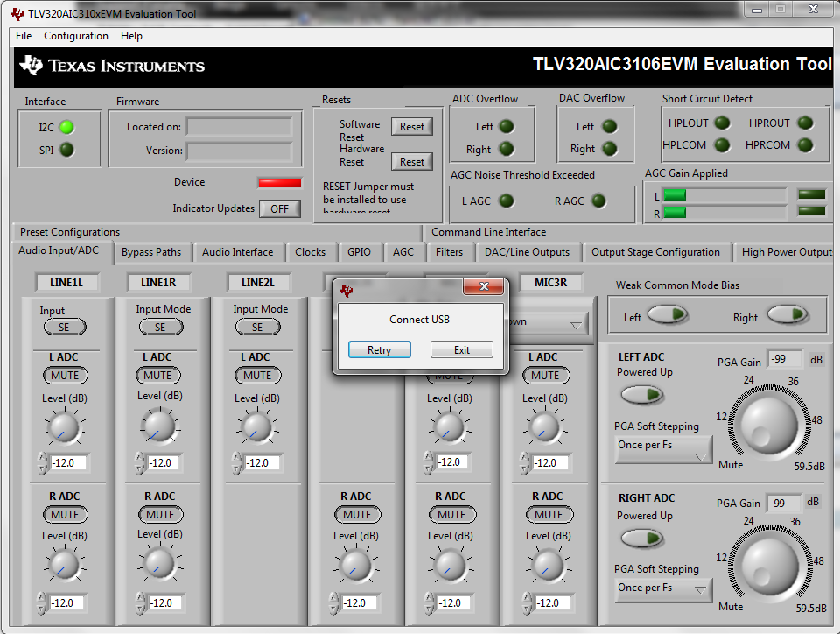Click the L AGC gain applied green indicator
This screenshot has width=840, height=634.
(675, 195)
